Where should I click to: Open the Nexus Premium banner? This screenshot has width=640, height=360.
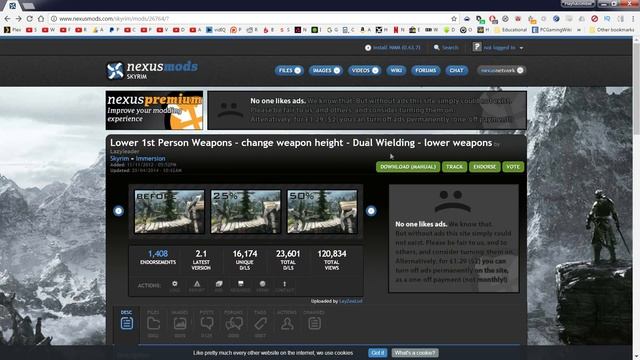pyautogui.click(x=154, y=111)
